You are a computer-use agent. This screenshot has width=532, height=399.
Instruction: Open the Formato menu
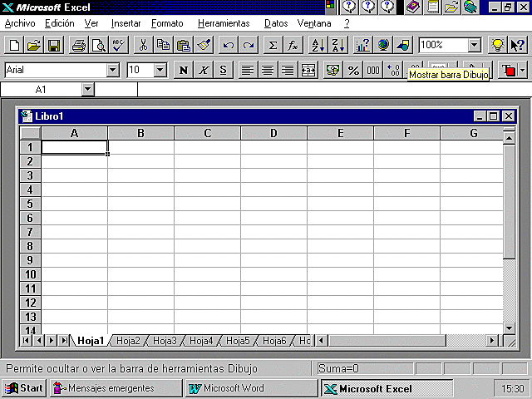(x=167, y=23)
